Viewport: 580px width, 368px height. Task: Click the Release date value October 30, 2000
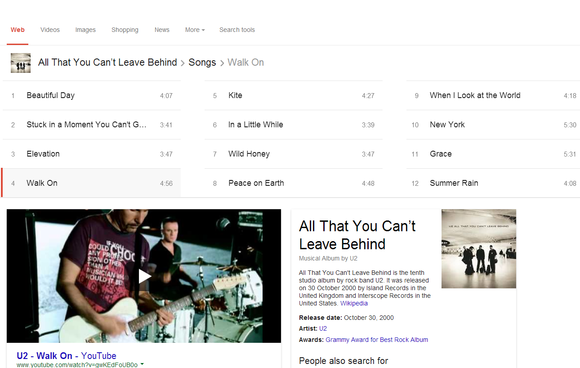(x=369, y=318)
